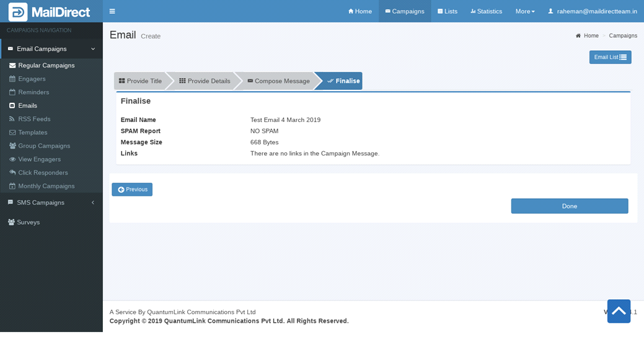
Task: Toggle the sidebar hamburger menu
Action: [112, 11]
